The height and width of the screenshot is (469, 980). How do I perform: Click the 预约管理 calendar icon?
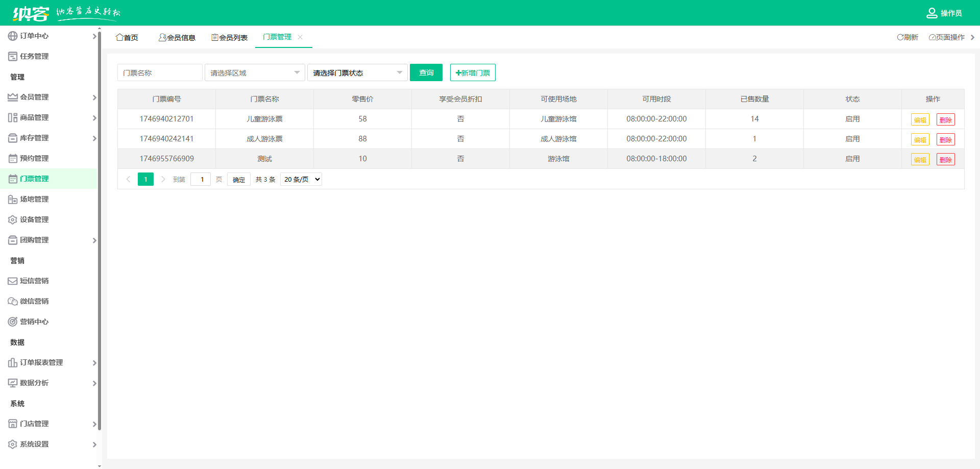tap(12, 158)
